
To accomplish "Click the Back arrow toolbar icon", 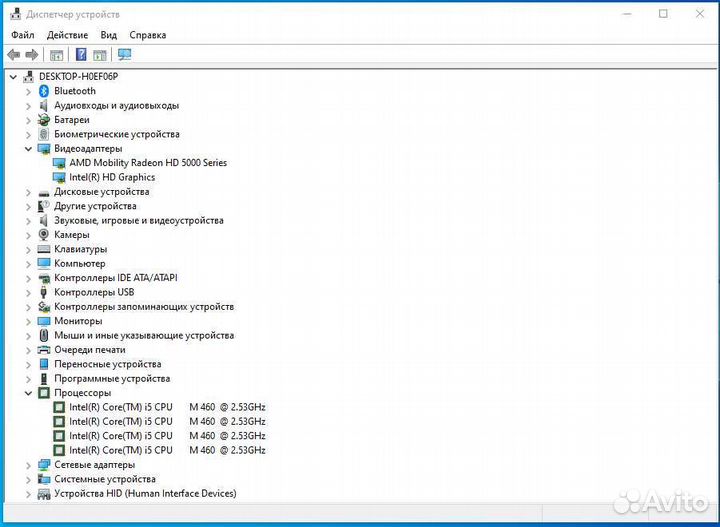I will click(14, 55).
